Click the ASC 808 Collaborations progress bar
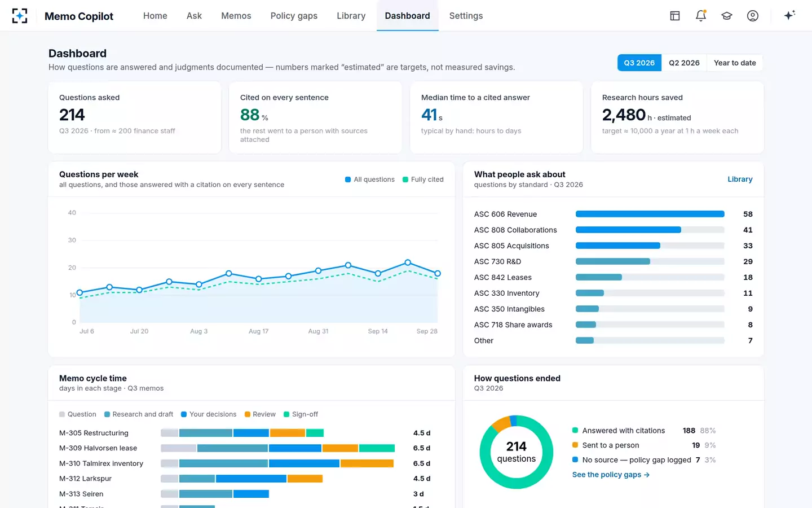This screenshot has width=812, height=508. tap(650, 230)
